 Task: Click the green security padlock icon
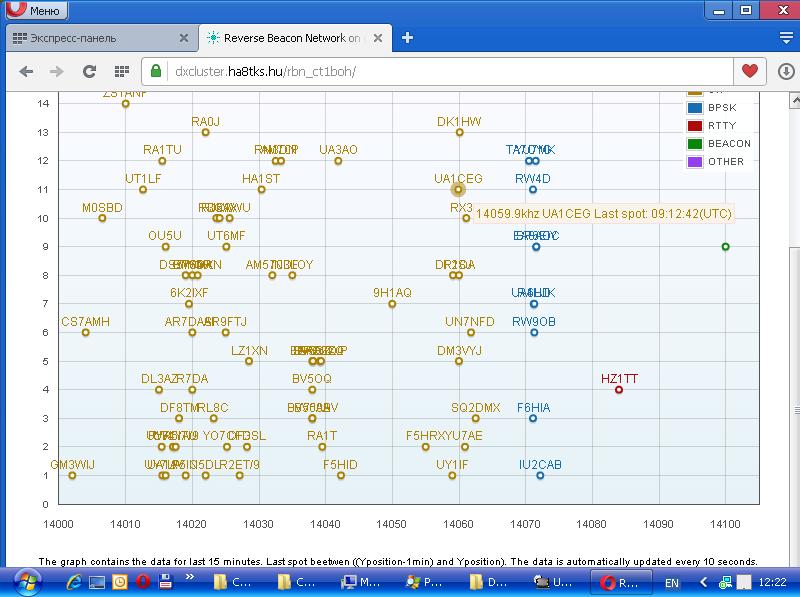156,71
